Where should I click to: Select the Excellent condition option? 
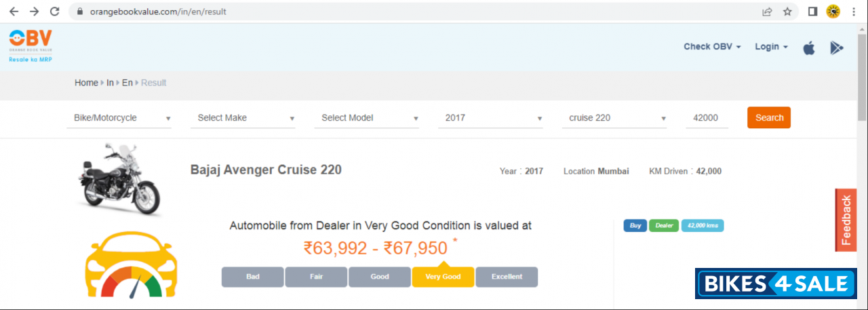507,277
